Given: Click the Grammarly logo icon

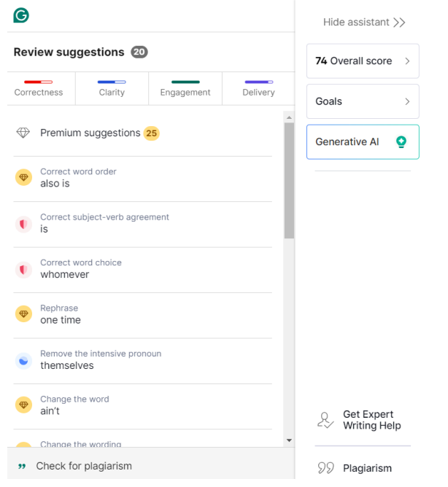Looking at the screenshot, I should (21, 15).
